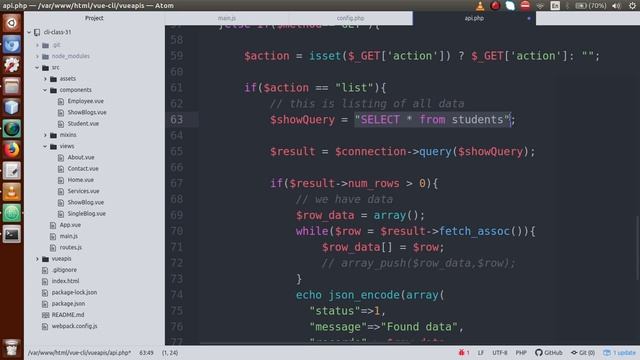Open VLC media player in dock
The height and width of the screenshot is (360, 640).
11,192
